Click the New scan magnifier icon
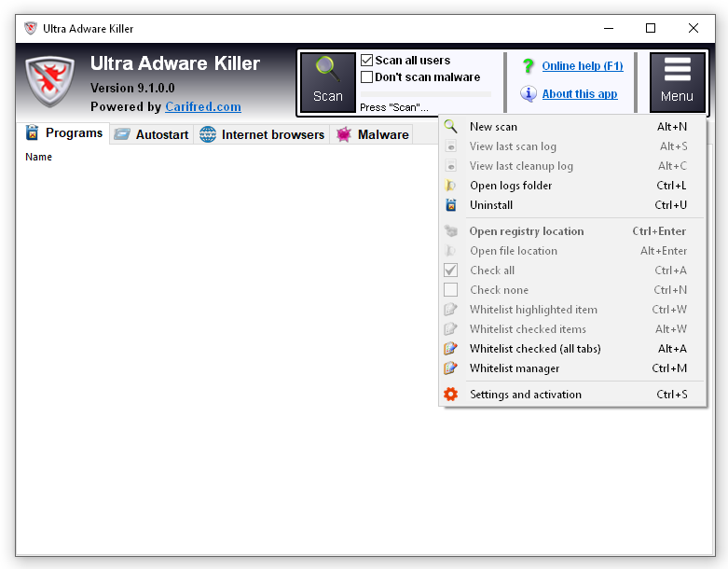 coord(450,126)
